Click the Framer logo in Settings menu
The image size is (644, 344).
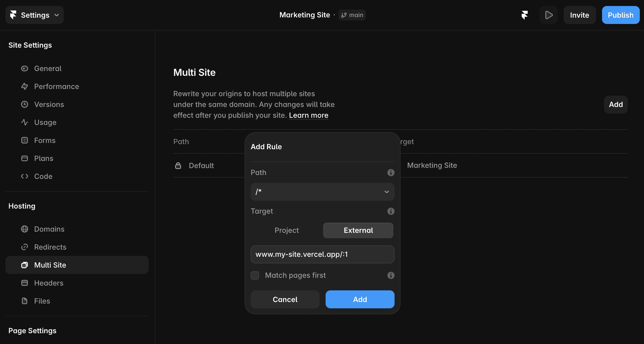pos(13,15)
